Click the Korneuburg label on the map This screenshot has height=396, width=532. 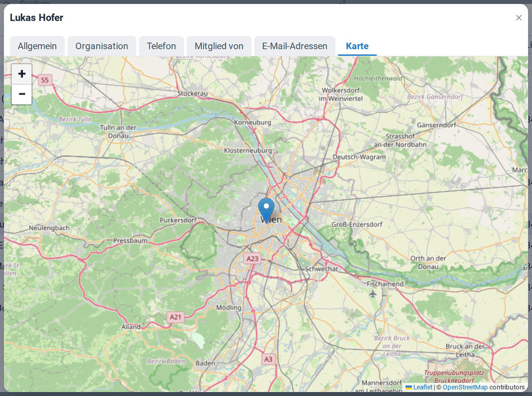(252, 122)
